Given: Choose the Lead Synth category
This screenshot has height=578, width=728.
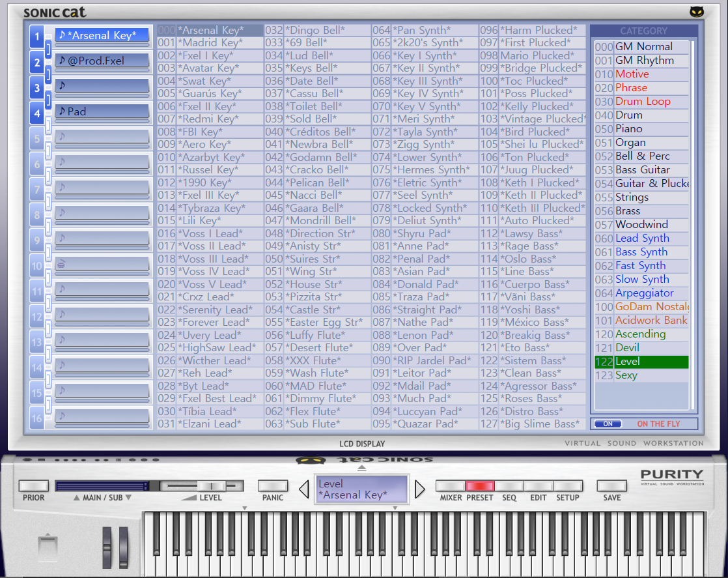Looking at the screenshot, I should [641, 238].
